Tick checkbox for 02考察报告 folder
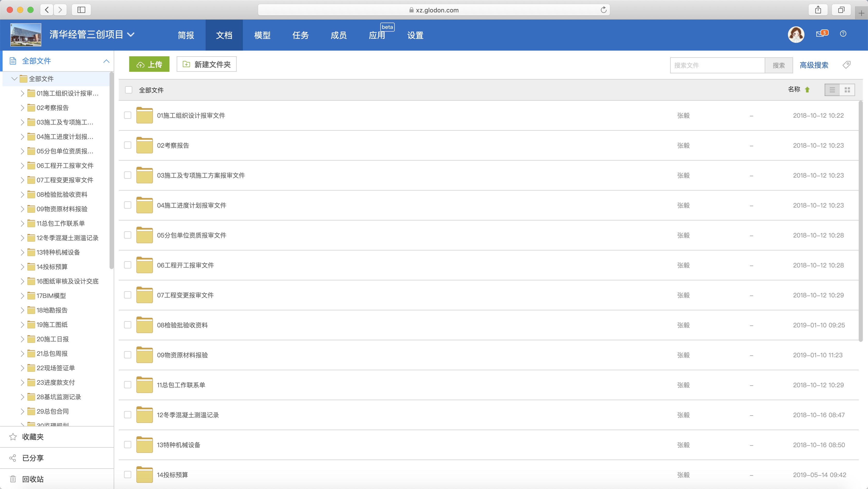 pyautogui.click(x=128, y=145)
